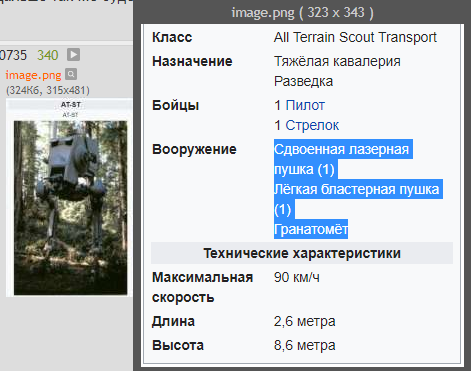471x371 pixels.
Task: Click the 90 км/ч speed value
Action: pos(297,277)
